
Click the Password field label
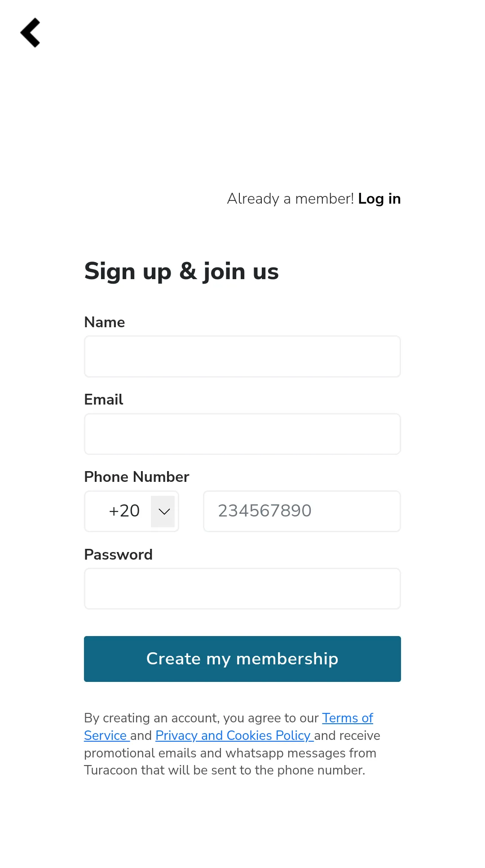point(119,555)
